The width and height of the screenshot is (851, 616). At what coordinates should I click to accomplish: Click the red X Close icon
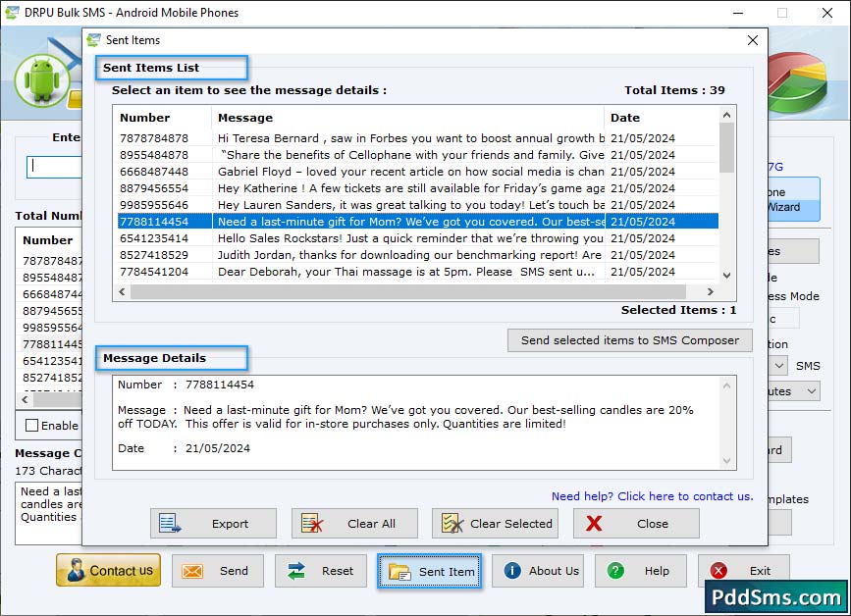point(594,523)
